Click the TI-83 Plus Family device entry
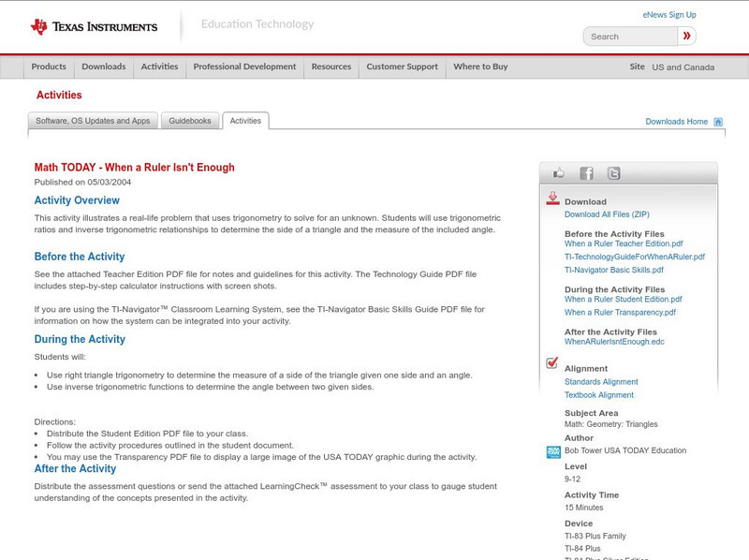The image size is (749, 560). [595, 536]
